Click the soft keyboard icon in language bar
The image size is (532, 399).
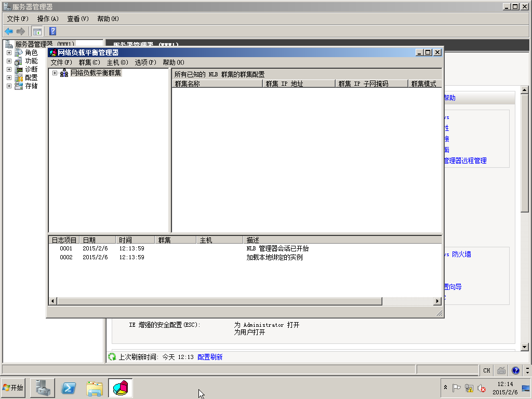pyautogui.click(x=501, y=370)
